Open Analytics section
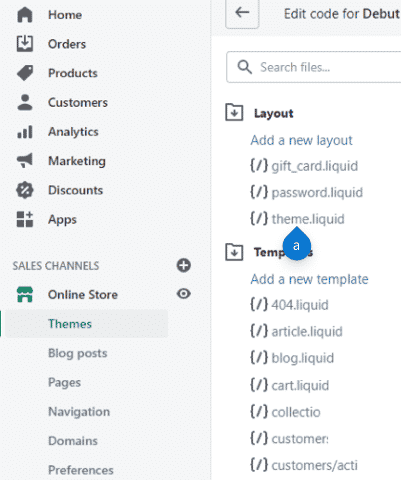 tap(73, 132)
